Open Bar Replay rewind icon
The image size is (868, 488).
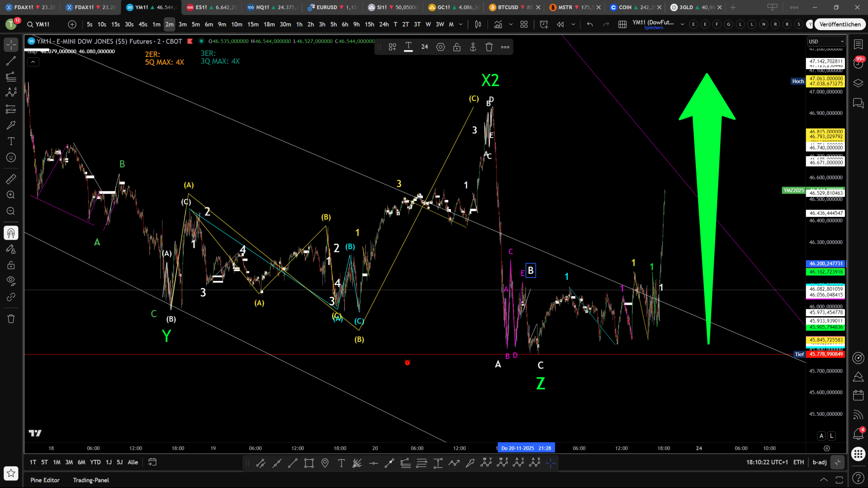pyautogui.click(x=560, y=24)
